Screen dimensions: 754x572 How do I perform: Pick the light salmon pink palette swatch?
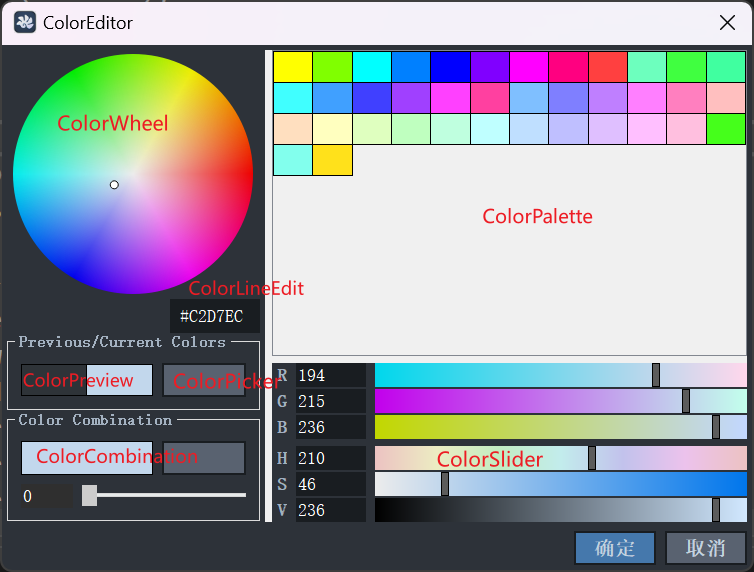click(x=726, y=98)
